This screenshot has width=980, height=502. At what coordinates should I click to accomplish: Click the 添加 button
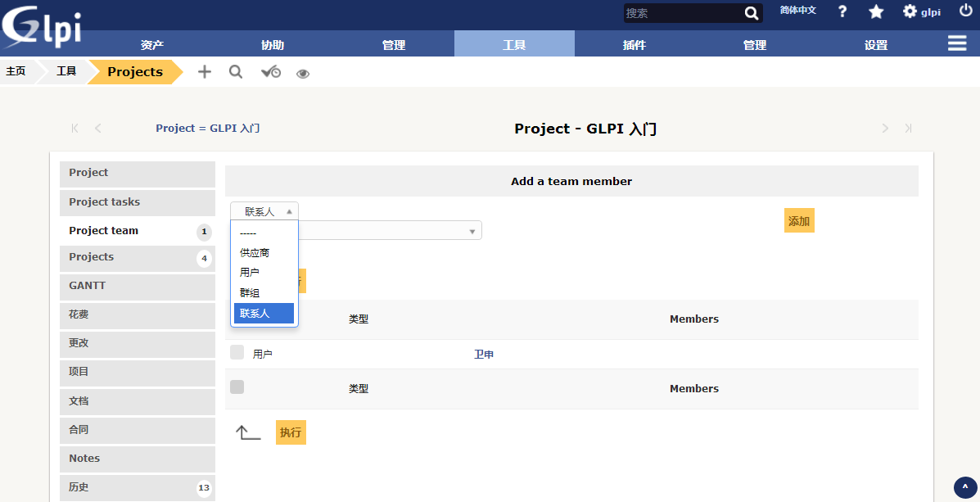[x=799, y=220]
